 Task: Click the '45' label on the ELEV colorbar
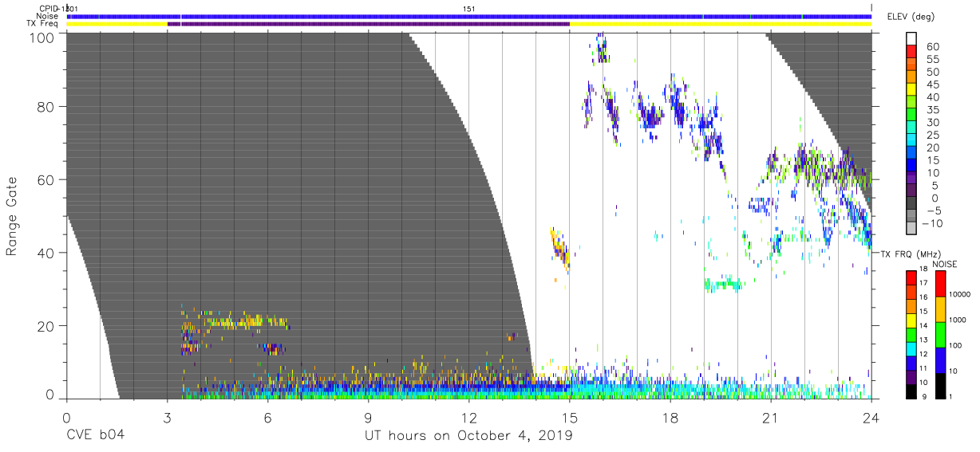click(932, 84)
